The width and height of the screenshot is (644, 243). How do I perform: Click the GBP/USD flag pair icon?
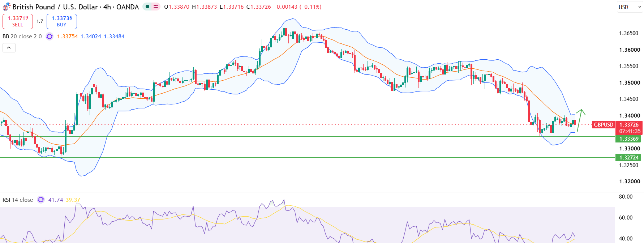point(7,7)
